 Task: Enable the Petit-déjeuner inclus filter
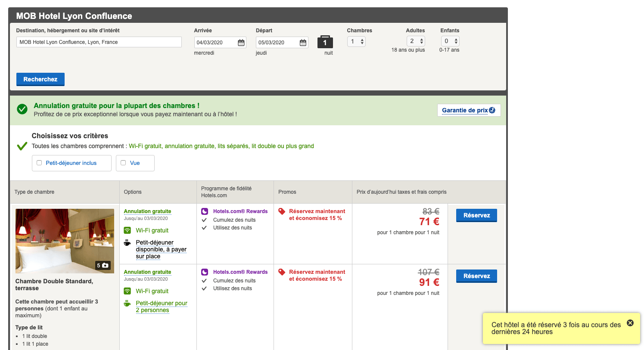(x=39, y=163)
